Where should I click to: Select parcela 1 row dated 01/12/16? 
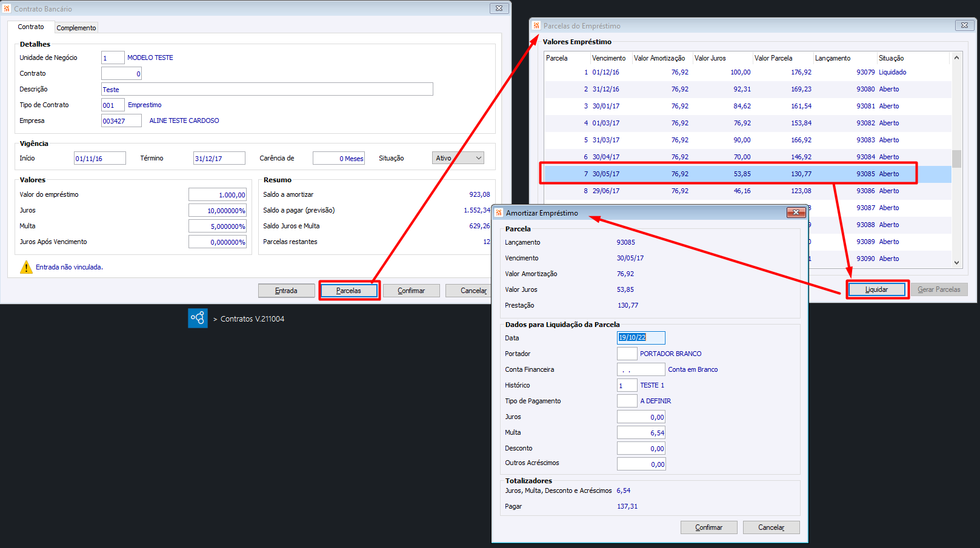[x=747, y=72]
